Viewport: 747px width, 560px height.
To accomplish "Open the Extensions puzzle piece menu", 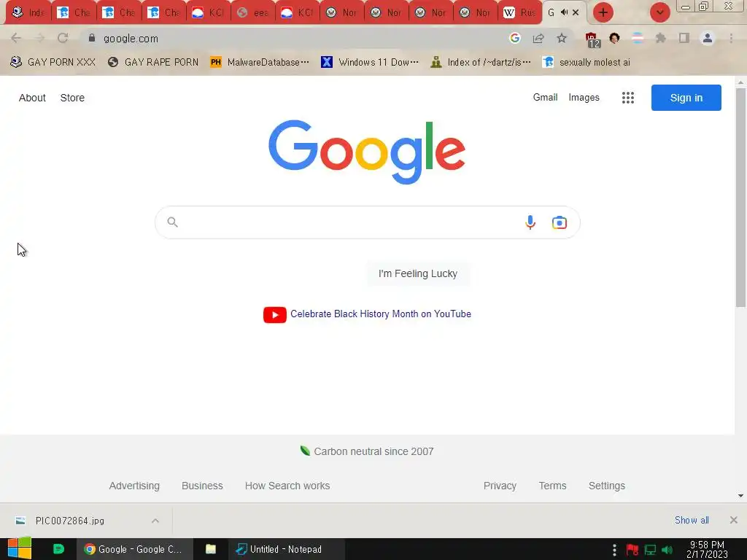I will click(x=661, y=38).
